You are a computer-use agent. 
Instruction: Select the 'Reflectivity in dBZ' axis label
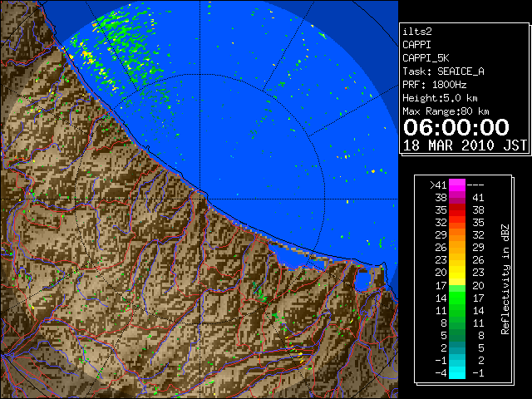point(505,279)
